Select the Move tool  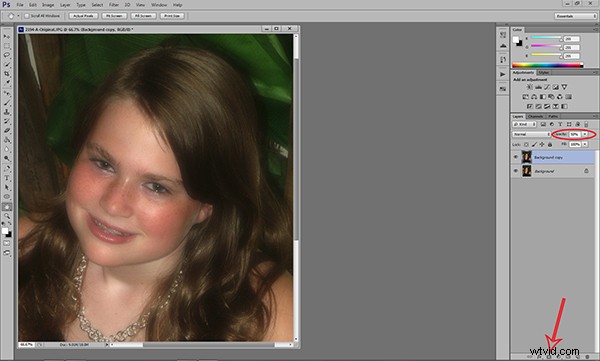7,36
